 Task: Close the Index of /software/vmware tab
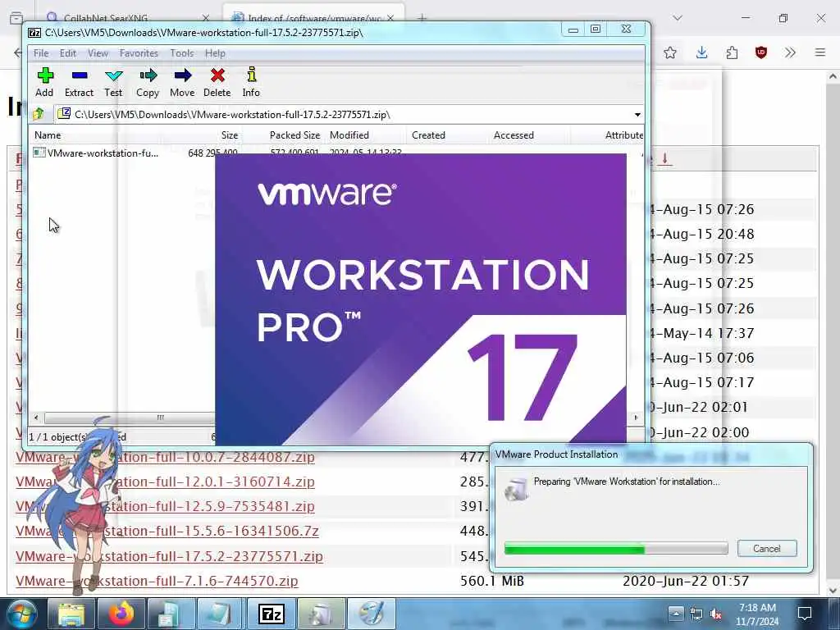(390, 18)
